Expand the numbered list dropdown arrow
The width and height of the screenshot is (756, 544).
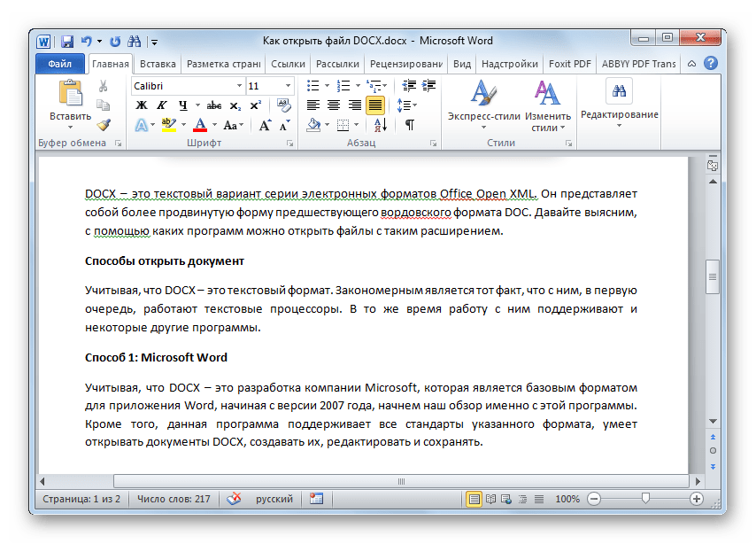358,86
